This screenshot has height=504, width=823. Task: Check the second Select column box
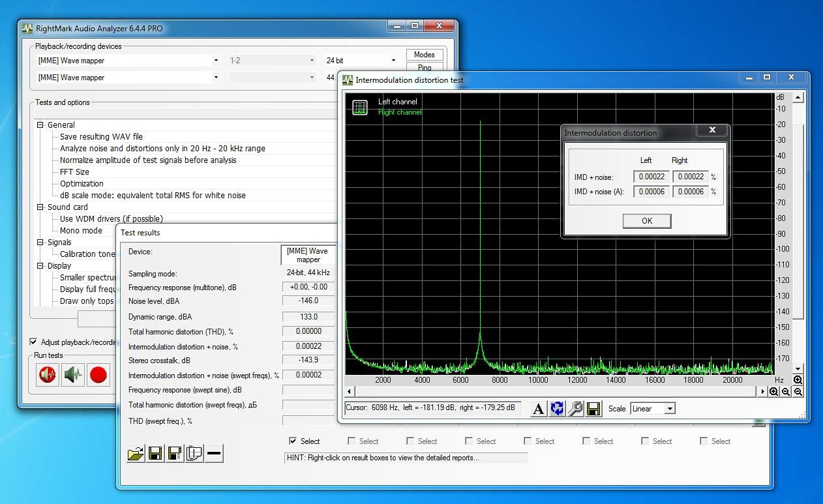(x=351, y=441)
